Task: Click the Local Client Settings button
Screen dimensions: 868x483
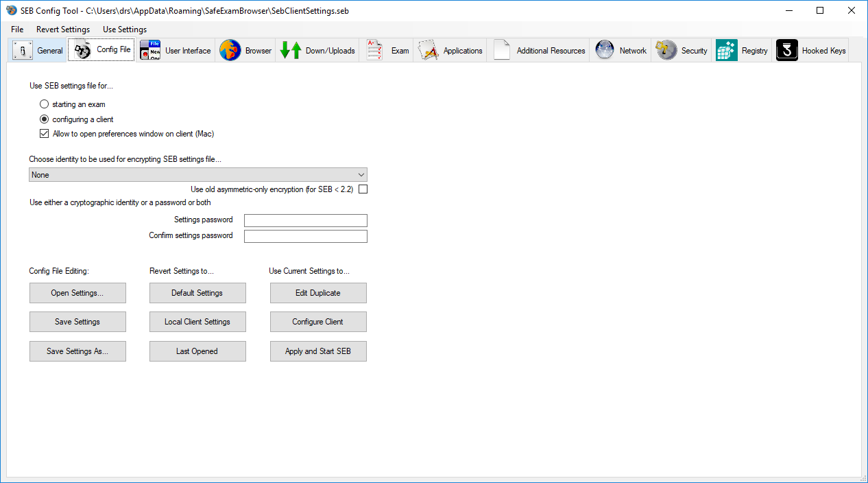Action: tap(197, 322)
